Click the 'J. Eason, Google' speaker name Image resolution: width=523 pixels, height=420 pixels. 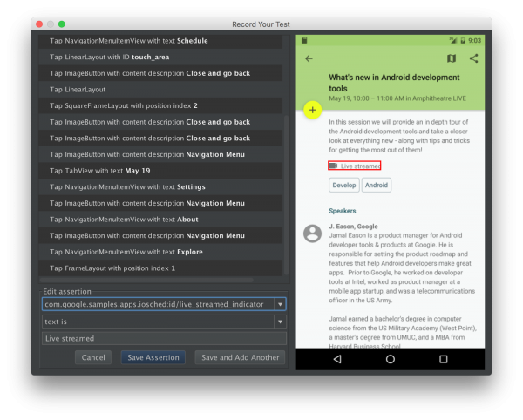point(353,227)
